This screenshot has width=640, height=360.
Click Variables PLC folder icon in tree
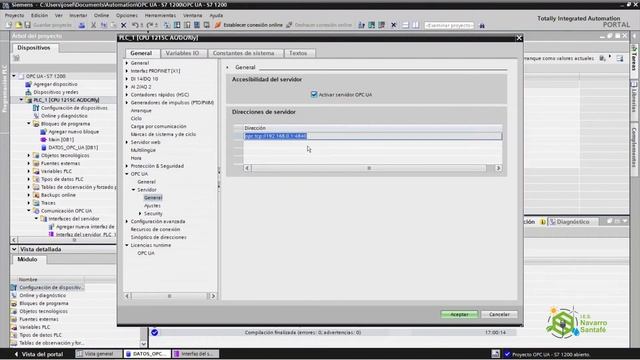tap(36, 171)
